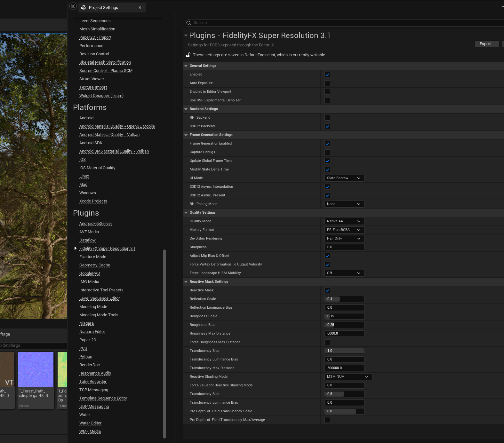Click the search magnifier icon

click(x=189, y=23)
